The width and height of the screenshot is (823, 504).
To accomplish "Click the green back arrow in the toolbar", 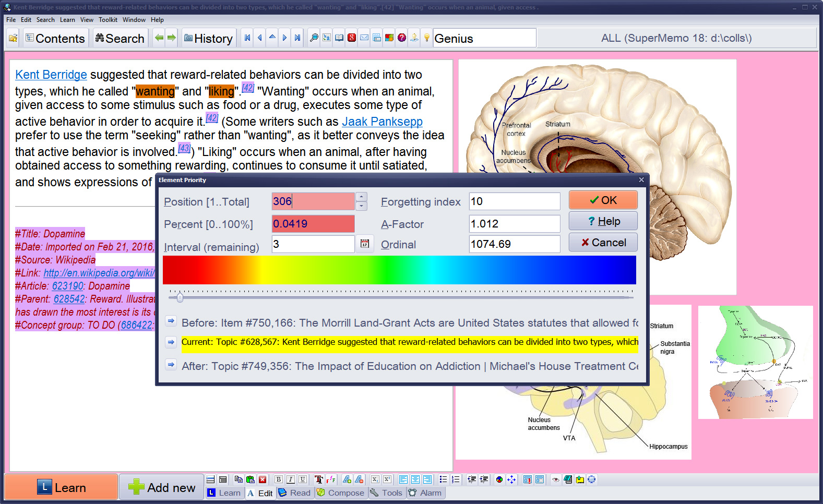I will click(159, 38).
